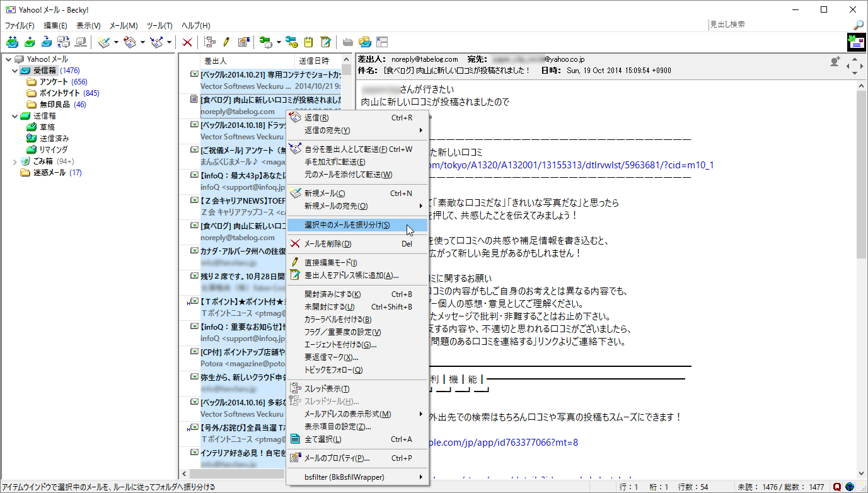The width and height of the screenshot is (868, 493).
Task: Open the ファイル(F) menu
Action: coord(20,26)
